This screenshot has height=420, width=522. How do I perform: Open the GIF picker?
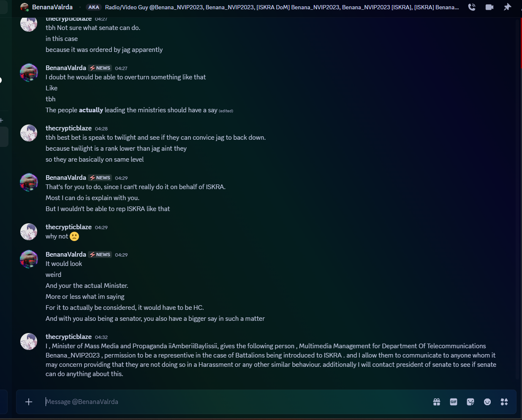click(454, 402)
